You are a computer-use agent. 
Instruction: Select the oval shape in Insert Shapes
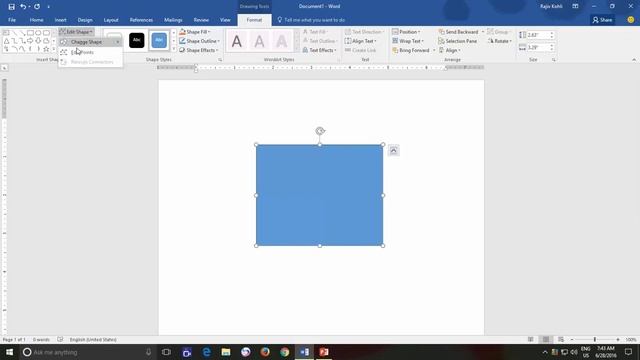click(x=38, y=33)
